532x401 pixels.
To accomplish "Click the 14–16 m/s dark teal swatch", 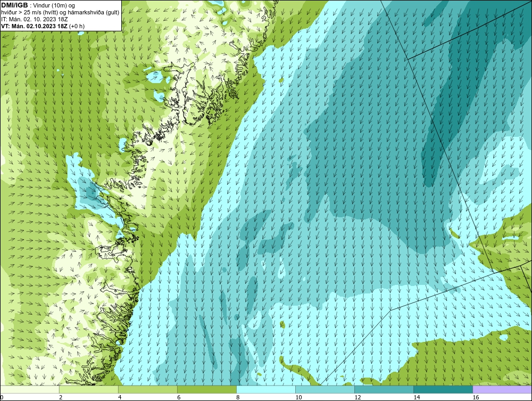I will tap(443, 389).
